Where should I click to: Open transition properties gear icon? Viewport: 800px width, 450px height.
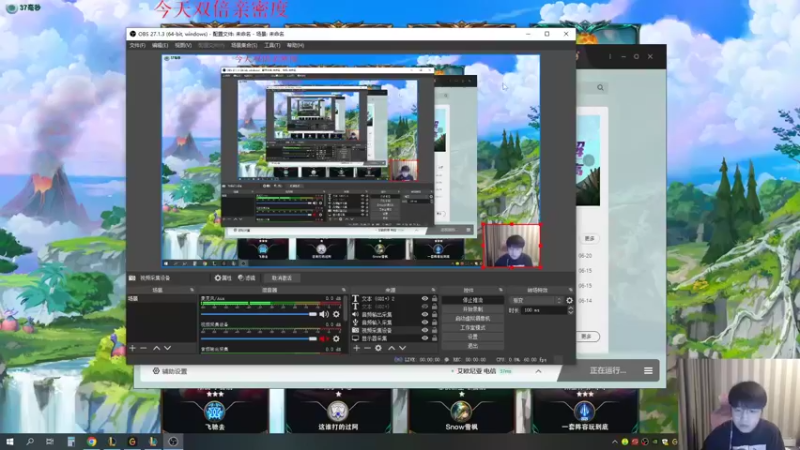tap(569, 301)
